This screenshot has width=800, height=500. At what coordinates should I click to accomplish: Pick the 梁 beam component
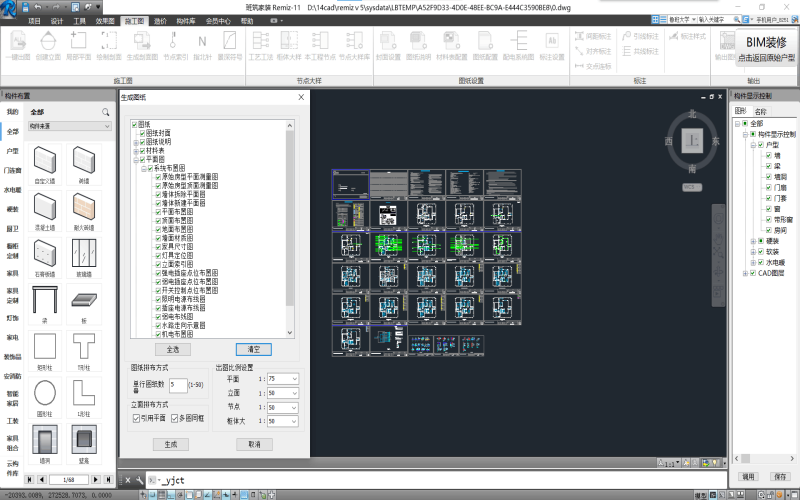[x=45, y=304]
